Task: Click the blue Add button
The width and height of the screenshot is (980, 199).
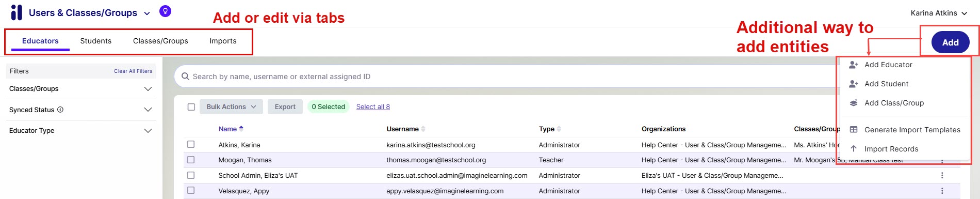Action: (x=950, y=42)
